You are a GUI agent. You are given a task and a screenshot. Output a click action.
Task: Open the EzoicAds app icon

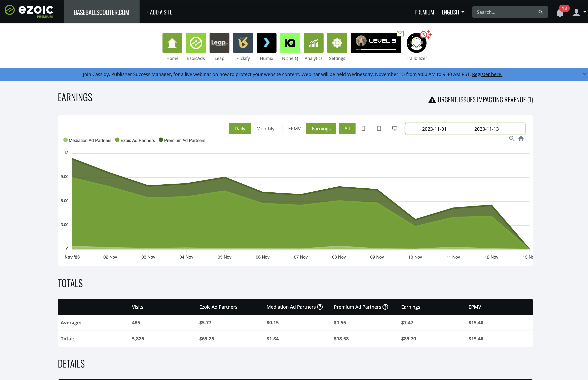pos(196,43)
